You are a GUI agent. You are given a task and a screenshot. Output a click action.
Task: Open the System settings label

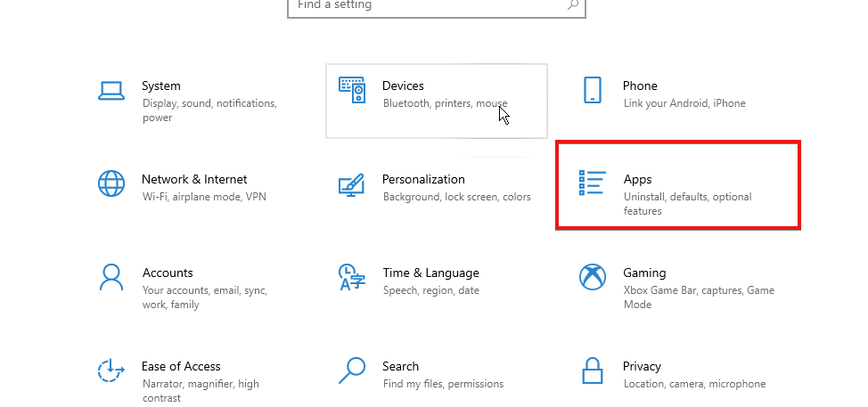click(161, 85)
